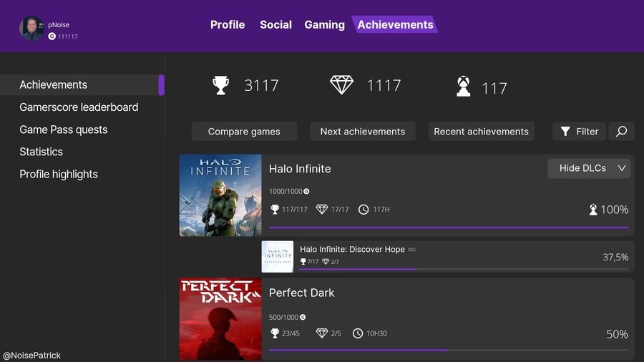Click the Perfect Dark game title
Screen dimensions: 644x362
[301, 293]
